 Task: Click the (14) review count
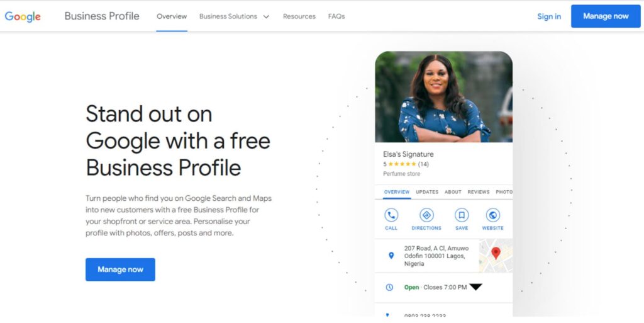pos(423,164)
